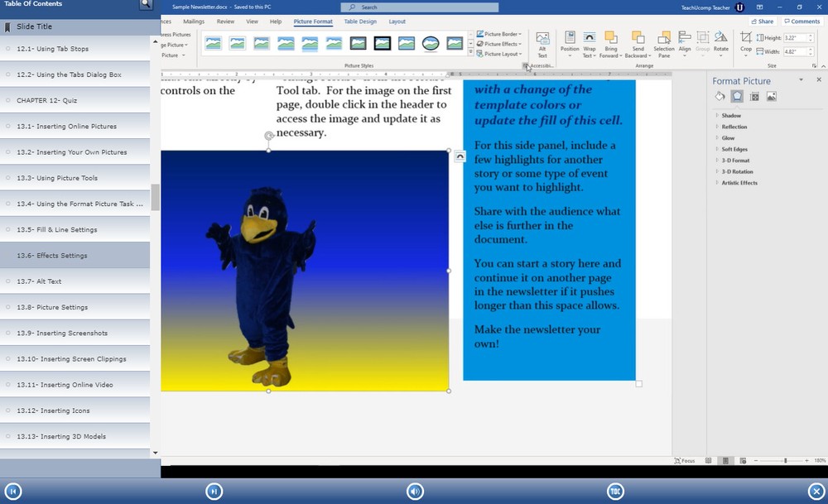828x504 pixels.
Task: Switch to the Table Design tab
Action: coord(361,22)
